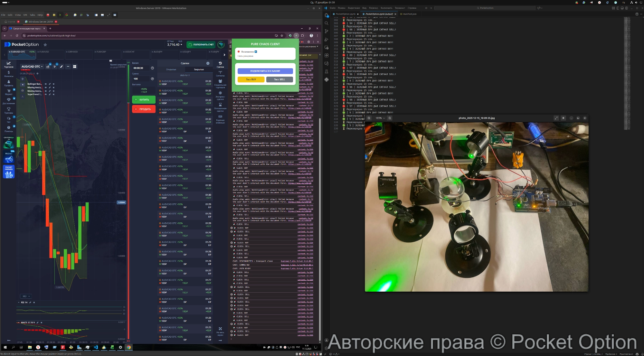Viewport: 644px width, 356px height.
Task: Select the chart drawing brush tool
Action: click(x=62, y=67)
